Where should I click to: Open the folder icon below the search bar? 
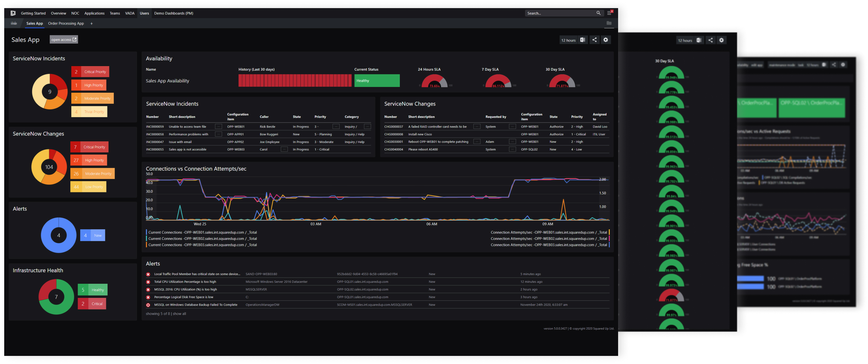click(609, 23)
